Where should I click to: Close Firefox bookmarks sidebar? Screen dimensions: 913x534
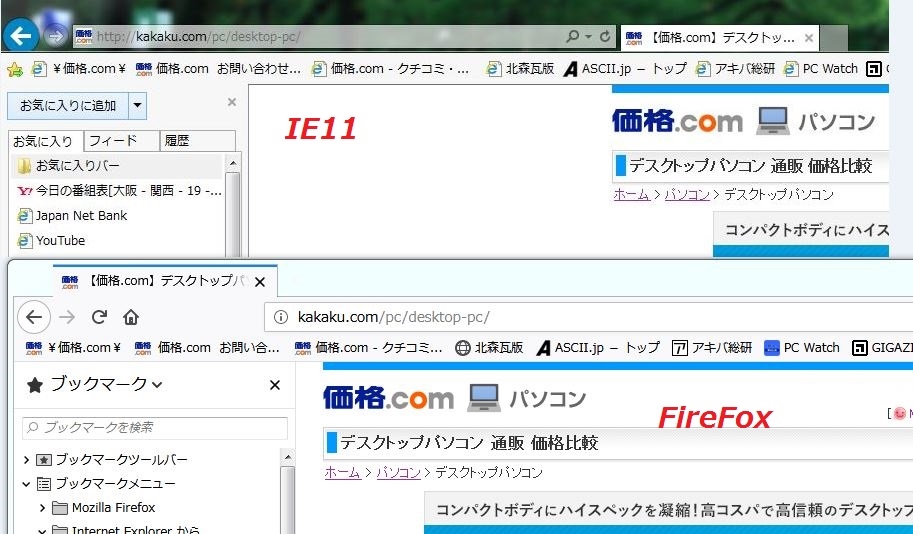(x=275, y=385)
